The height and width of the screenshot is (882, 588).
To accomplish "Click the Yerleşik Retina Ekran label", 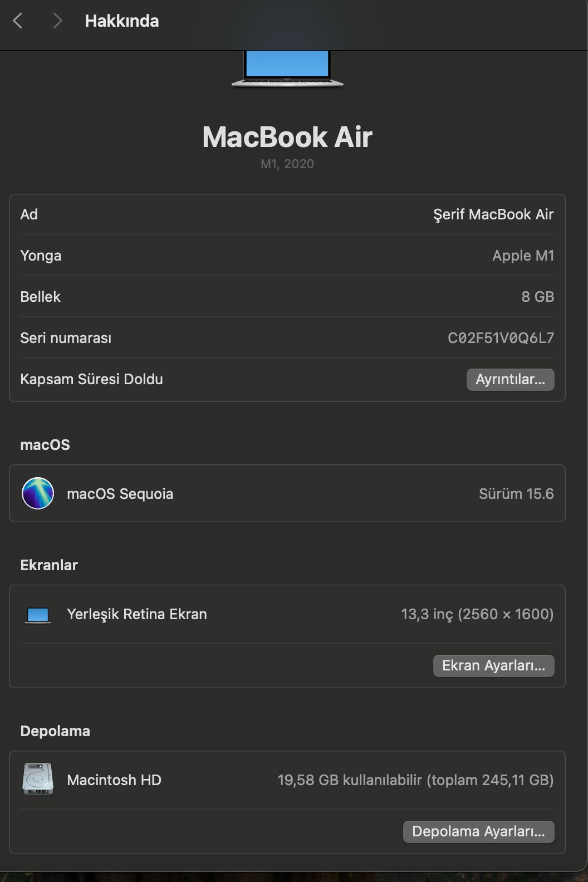I will (136, 614).
